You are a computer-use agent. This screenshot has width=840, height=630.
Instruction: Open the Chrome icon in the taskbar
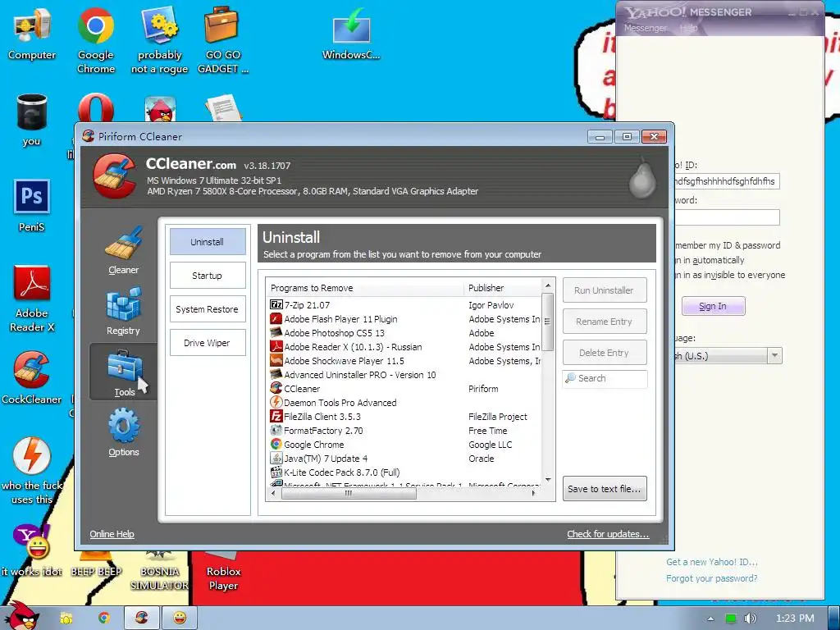104,618
